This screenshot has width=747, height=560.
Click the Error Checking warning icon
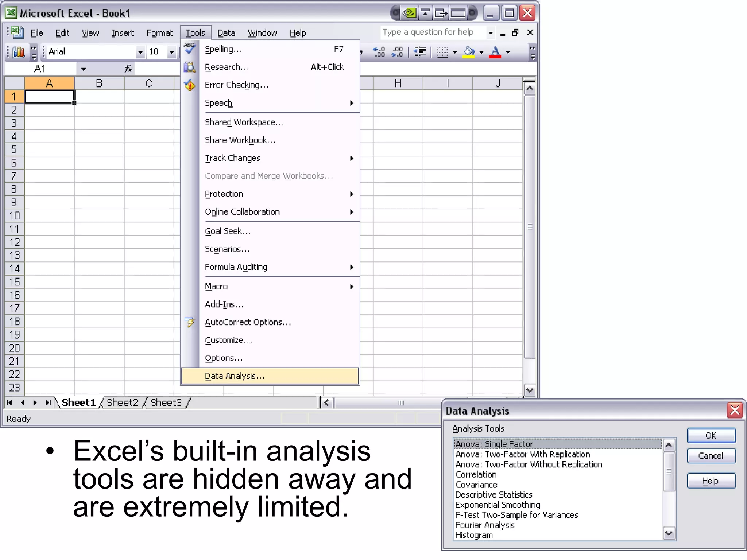click(x=190, y=85)
